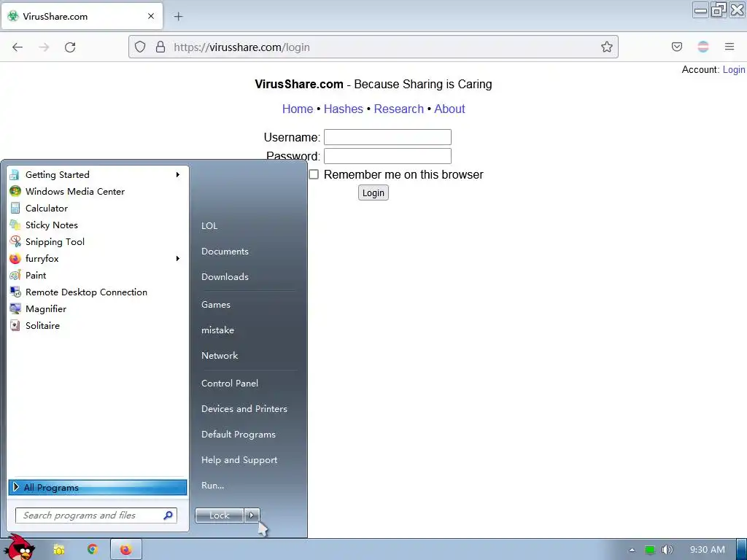This screenshot has width=747, height=560.
Task: Open LOL user folder
Action: (209, 226)
